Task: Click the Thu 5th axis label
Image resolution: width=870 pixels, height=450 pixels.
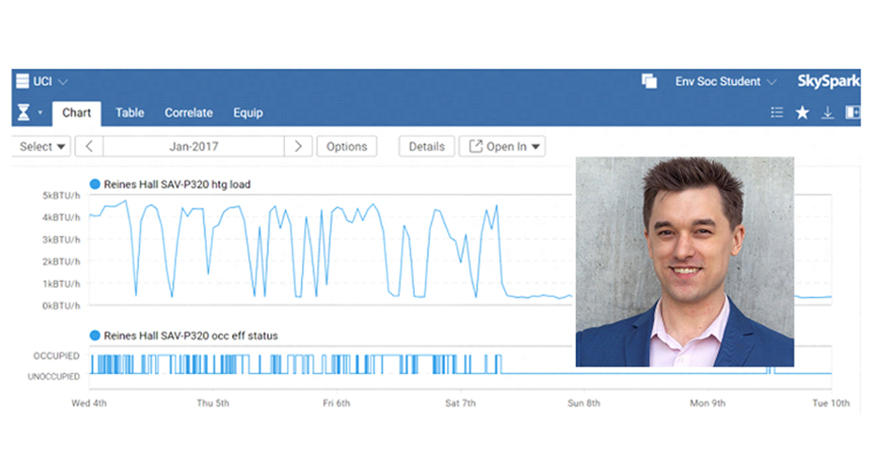Action: pyautogui.click(x=213, y=403)
